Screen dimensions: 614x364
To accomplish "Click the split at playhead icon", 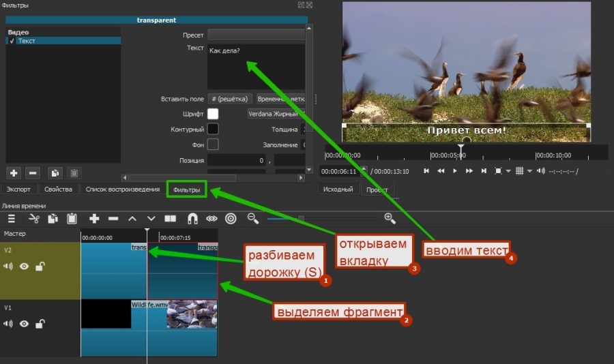I will pos(171,219).
